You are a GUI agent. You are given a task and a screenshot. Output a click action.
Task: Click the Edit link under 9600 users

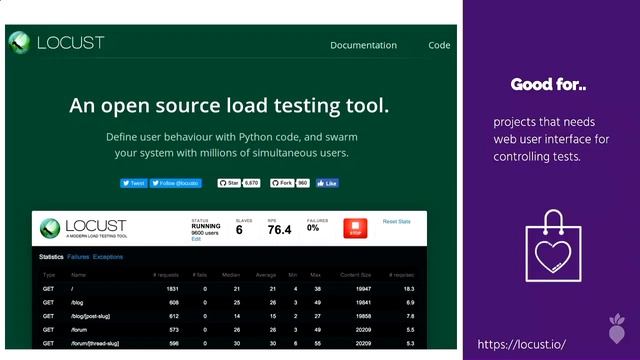point(196,239)
